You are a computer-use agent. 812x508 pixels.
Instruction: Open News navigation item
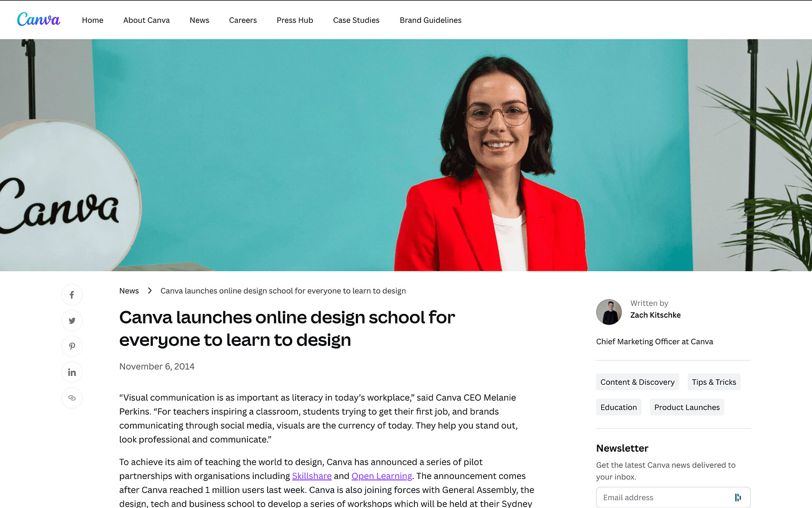pos(200,20)
